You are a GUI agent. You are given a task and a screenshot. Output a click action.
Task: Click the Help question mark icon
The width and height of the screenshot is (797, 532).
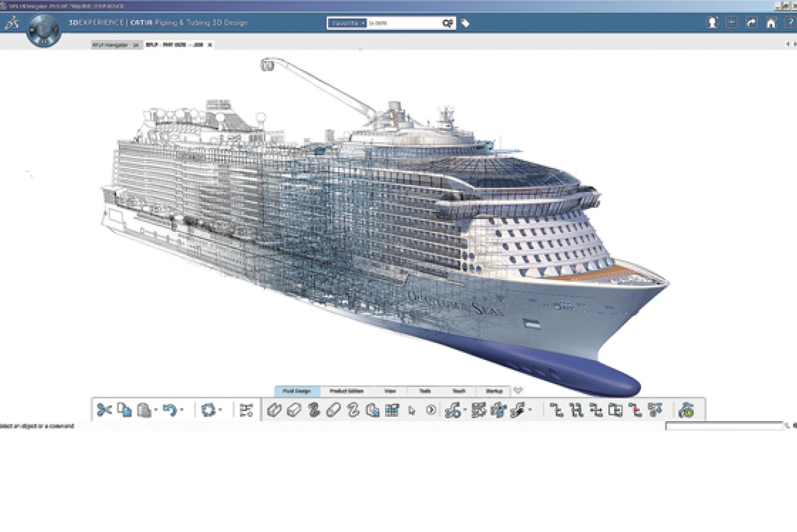[790, 23]
